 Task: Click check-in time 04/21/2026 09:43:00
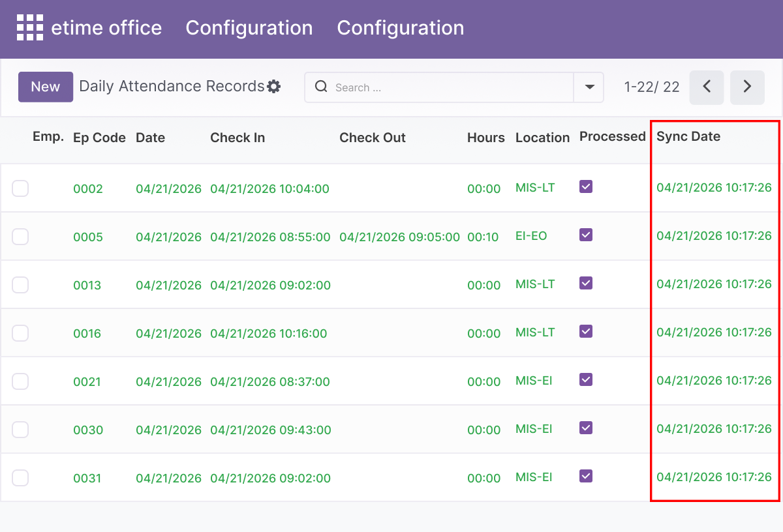click(x=271, y=430)
